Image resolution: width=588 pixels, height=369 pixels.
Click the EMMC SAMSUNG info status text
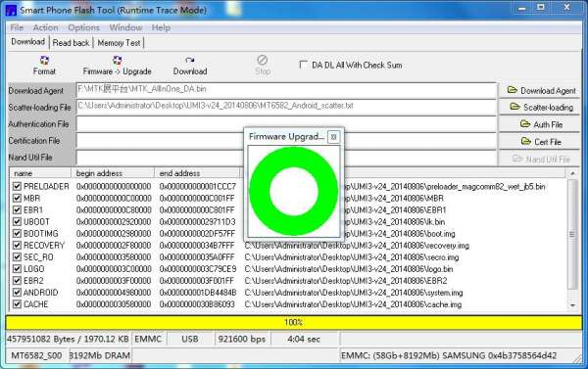(449, 355)
